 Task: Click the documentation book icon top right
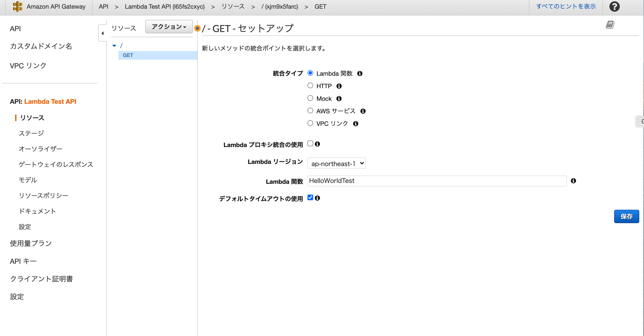610,25
